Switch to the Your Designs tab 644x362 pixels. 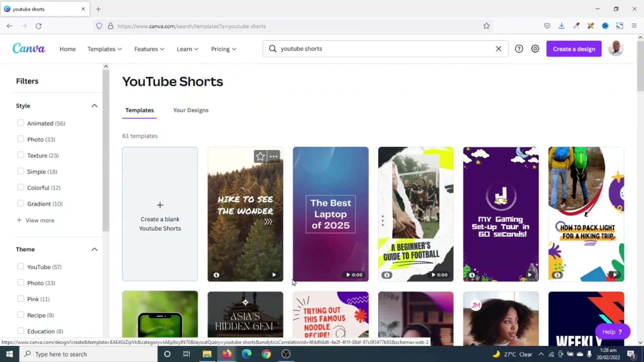(x=191, y=110)
